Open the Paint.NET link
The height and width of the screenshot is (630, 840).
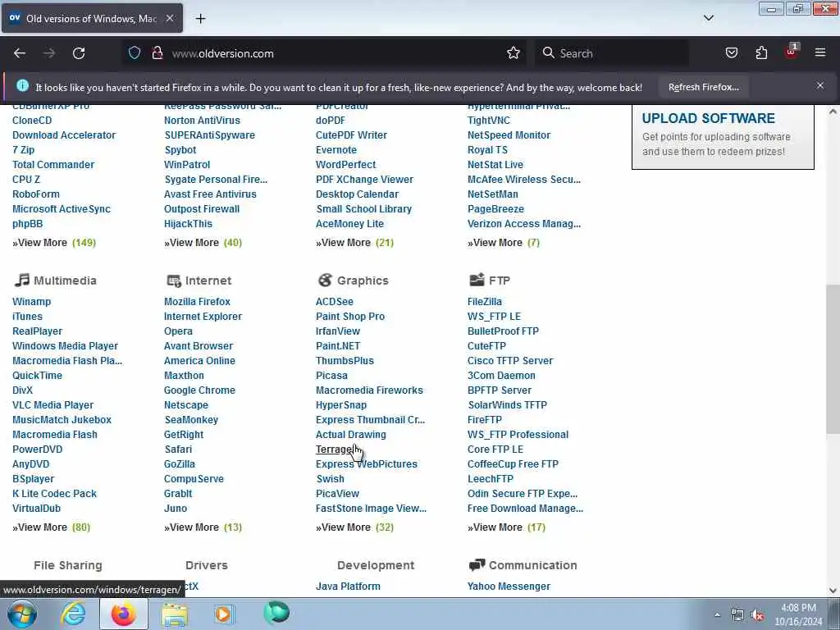coord(338,346)
